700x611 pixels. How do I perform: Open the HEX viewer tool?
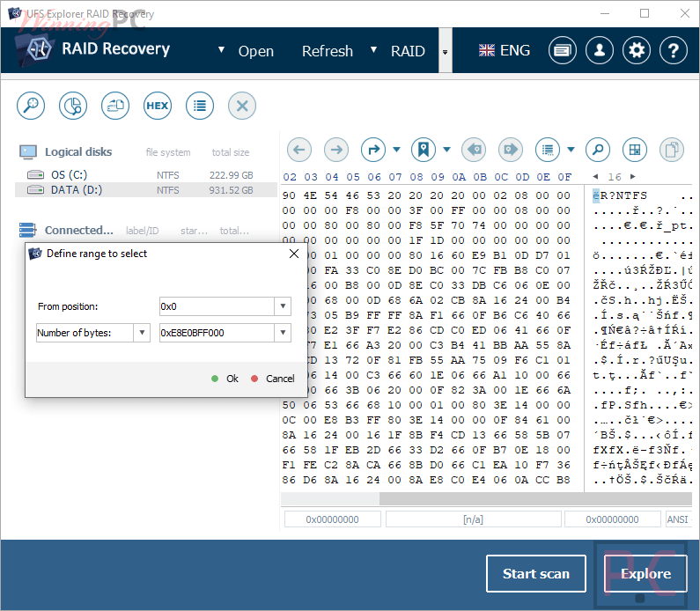point(158,106)
